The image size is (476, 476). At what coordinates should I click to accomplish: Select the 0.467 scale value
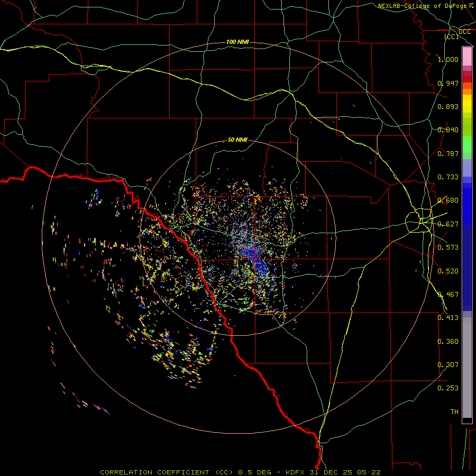(x=448, y=295)
